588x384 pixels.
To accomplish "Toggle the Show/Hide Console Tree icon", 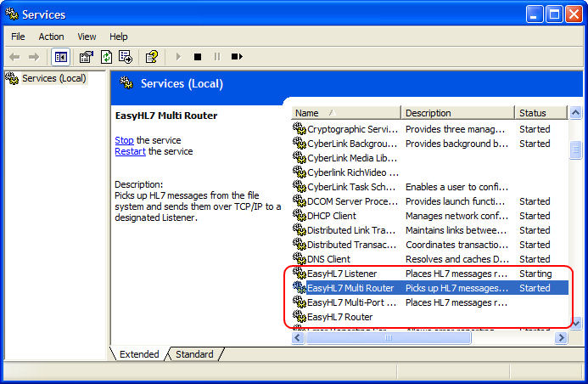I will pyautogui.click(x=60, y=57).
